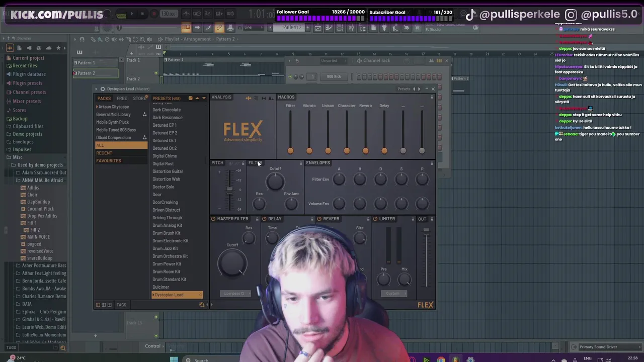Screen dimensions: 644x362
Task: Toggle the 808 Kick channel mute LED
Action: point(290,77)
